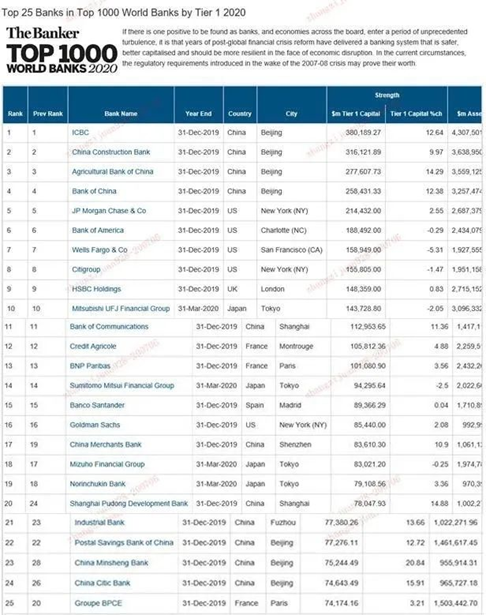Screen dimensions: 486x615
Task: Sort by the Rank column header
Action: tap(15, 114)
